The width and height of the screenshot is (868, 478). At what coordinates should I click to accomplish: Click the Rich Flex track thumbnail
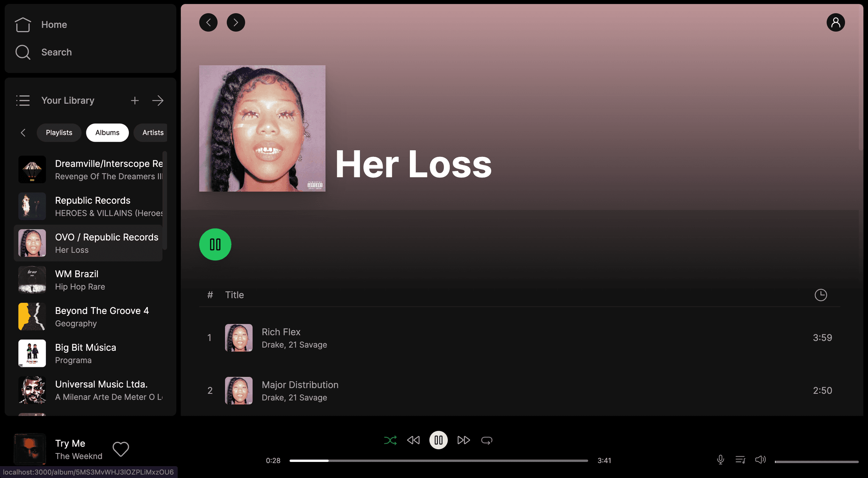click(239, 337)
